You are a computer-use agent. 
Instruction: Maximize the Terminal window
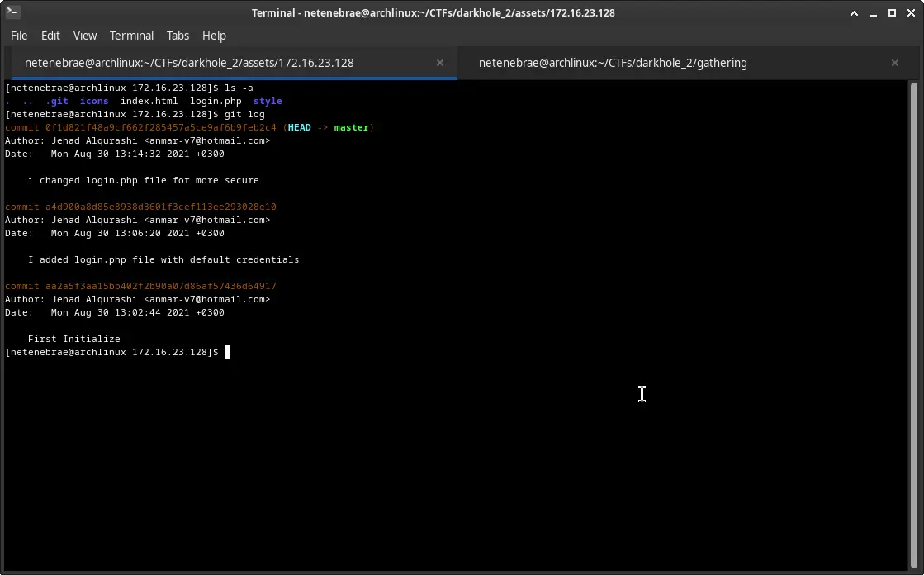tap(892, 12)
